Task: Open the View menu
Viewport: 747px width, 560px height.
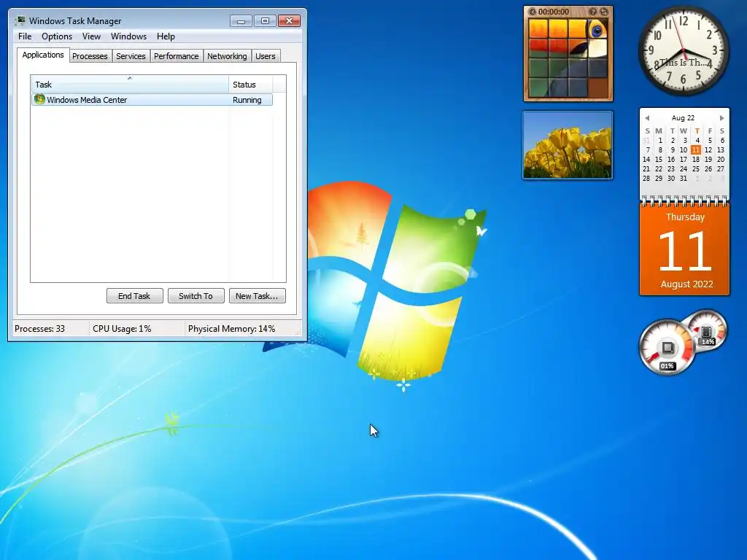Action: coord(91,36)
